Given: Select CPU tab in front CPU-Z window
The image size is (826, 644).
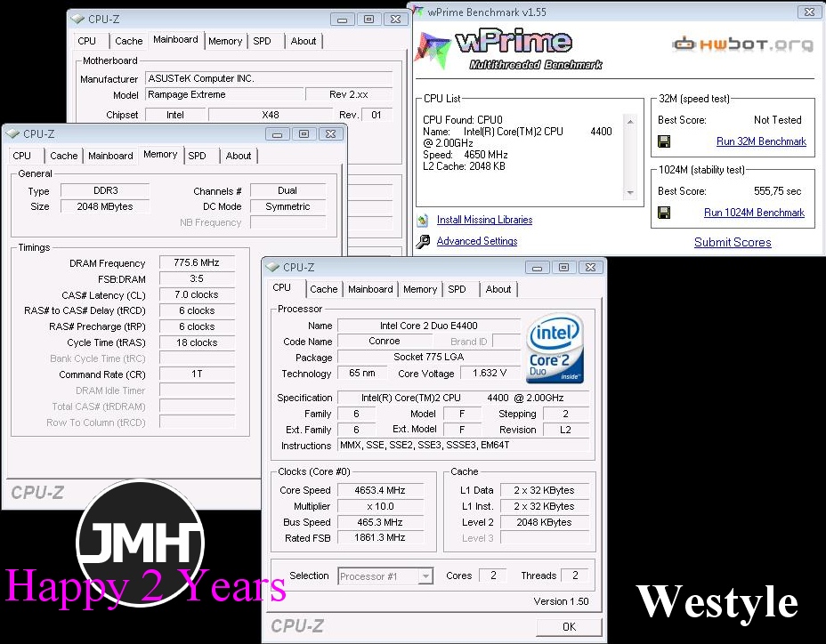Looking at the screenshot, I should click(282, 287).
